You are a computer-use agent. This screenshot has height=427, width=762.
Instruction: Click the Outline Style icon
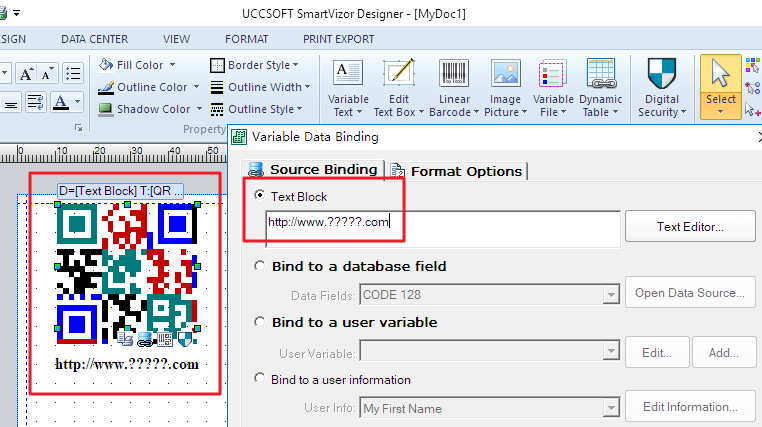pyautogui.click(x=217, y=109)
